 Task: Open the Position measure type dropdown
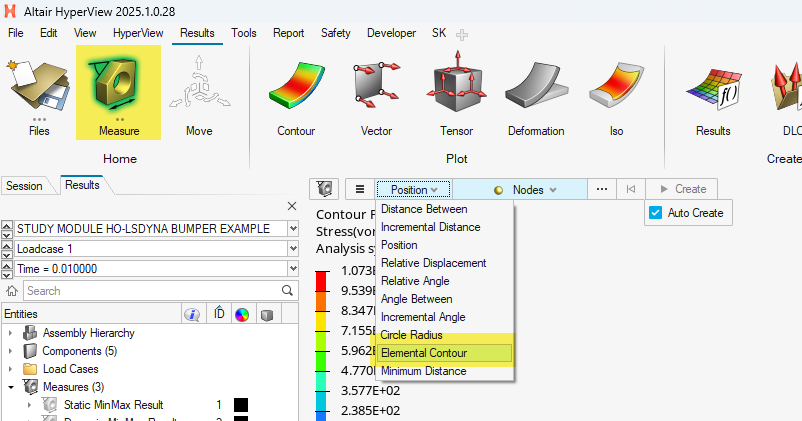pyautogui.click(x=414, y=190)
